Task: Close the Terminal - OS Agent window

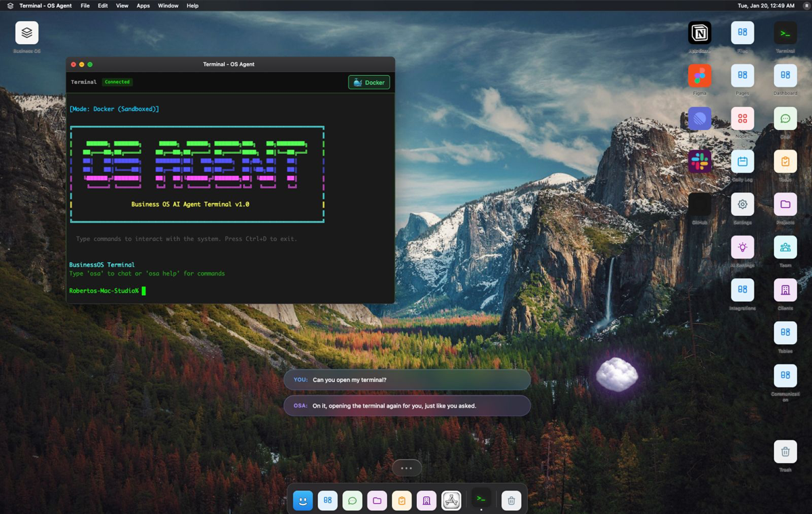Action: point(74,64)
